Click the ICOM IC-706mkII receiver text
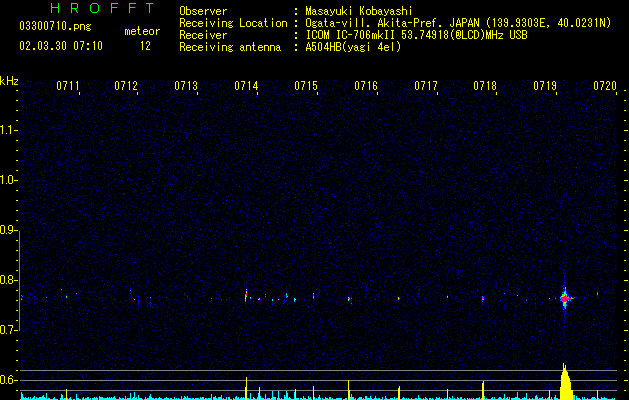629x400 pixels. pyautogui.click(x=416, y=35)
